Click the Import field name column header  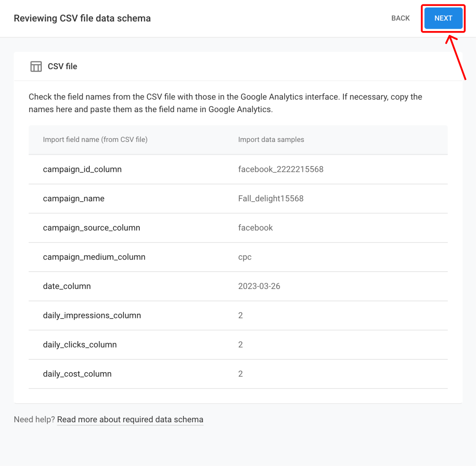[x=95, y=140]
